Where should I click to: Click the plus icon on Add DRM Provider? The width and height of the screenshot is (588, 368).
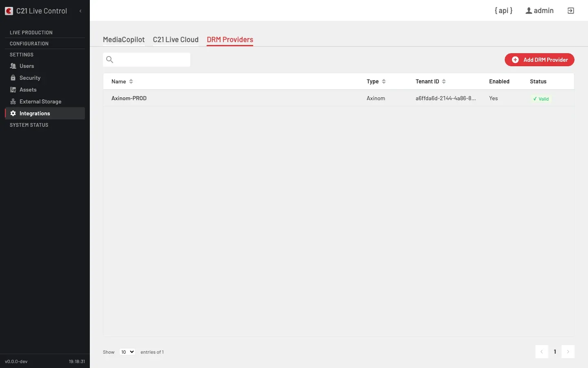(x=515, y=60)
